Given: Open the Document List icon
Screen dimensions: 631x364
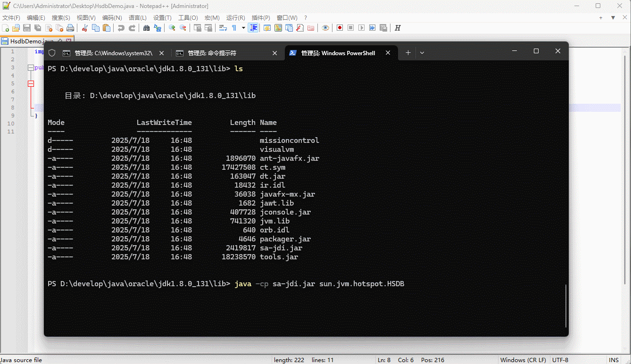Looking at the screenshot, I should (289, 28).
